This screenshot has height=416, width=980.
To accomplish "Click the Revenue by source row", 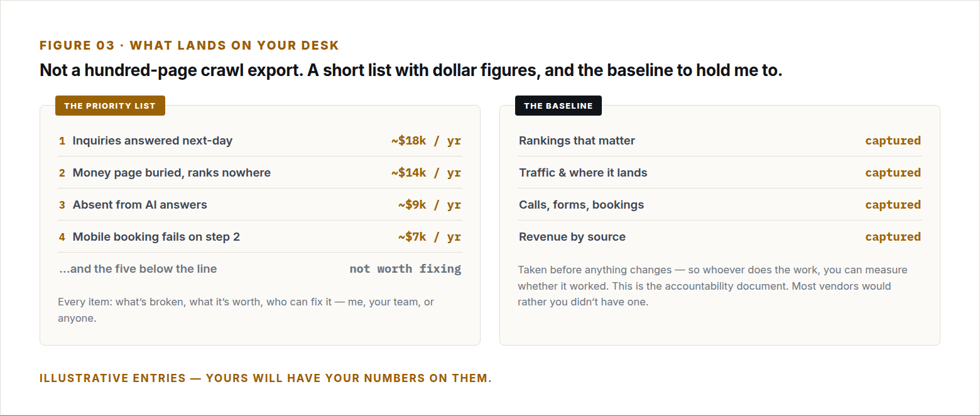I will tap(720, 237).
